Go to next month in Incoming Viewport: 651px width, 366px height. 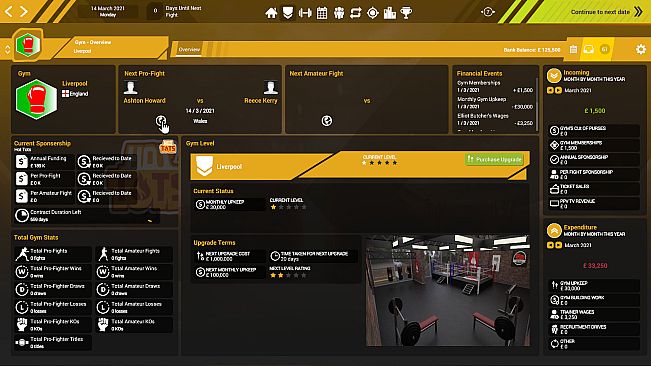(558, 90)
